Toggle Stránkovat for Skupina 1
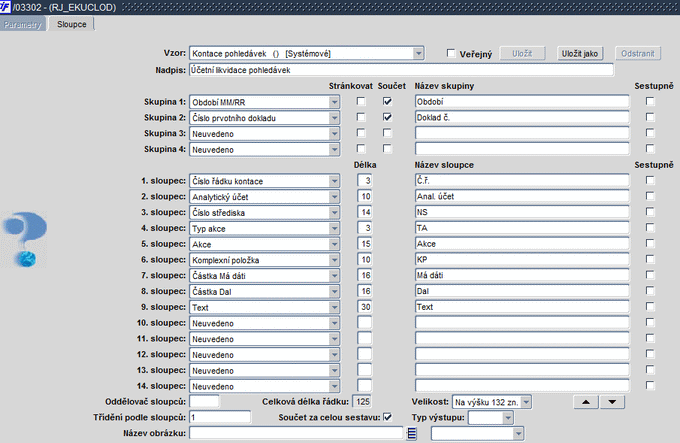 click(x=361, y=101)
